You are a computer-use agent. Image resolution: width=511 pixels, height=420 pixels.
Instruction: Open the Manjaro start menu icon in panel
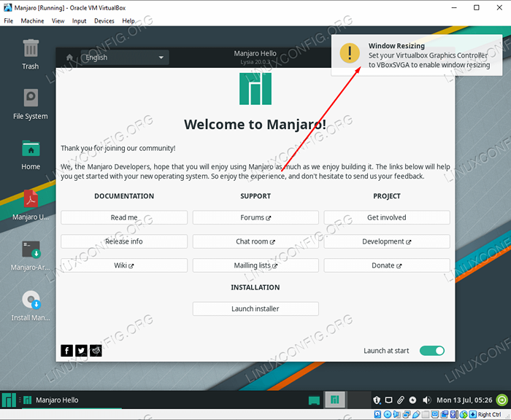coord(9,400)
